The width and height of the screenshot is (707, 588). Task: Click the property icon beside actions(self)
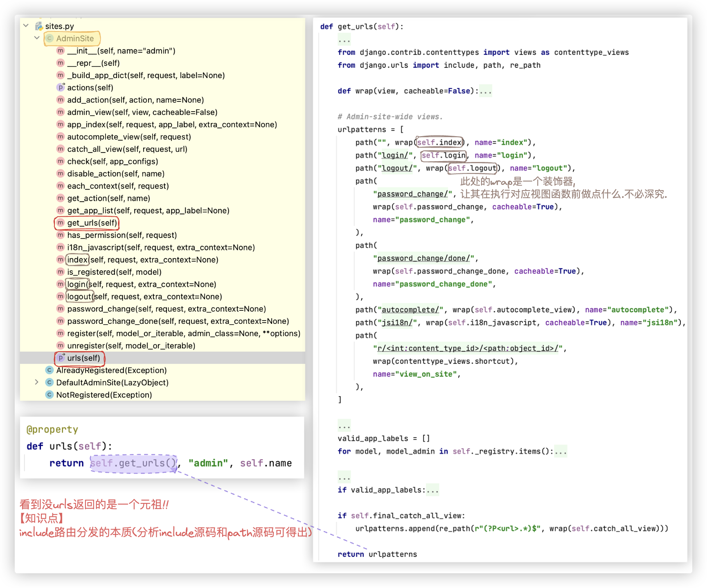pos(61,88)
